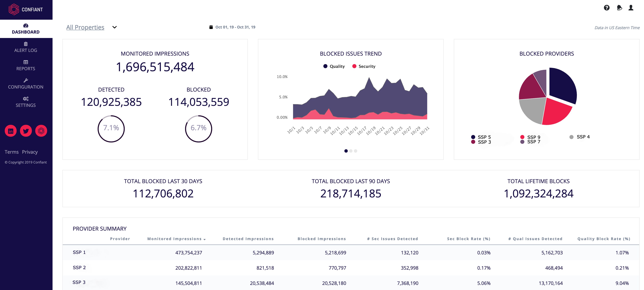Image resolution: width=644 pixels, height=290 pixels.
Task: Open the Twitter social icon
Action: (x=26, y=131)
